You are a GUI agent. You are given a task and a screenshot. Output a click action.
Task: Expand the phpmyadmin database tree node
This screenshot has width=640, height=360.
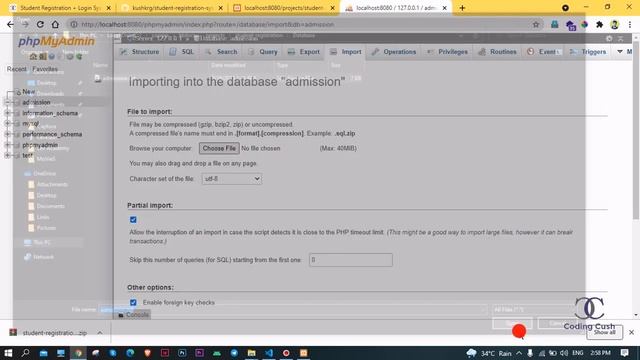click(7, 145)
